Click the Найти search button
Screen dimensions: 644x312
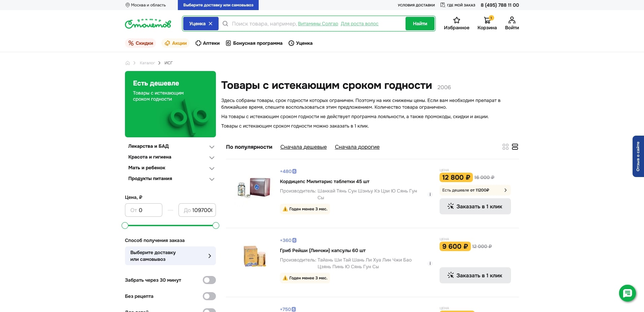click(420, 24)
